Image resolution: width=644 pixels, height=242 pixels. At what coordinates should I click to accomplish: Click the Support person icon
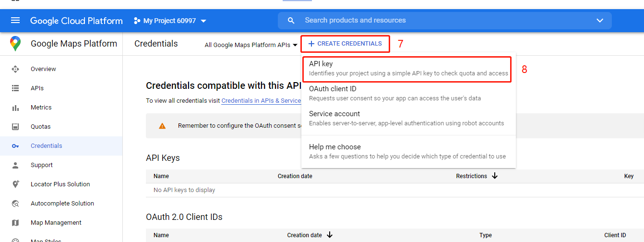tap(15, 165)
